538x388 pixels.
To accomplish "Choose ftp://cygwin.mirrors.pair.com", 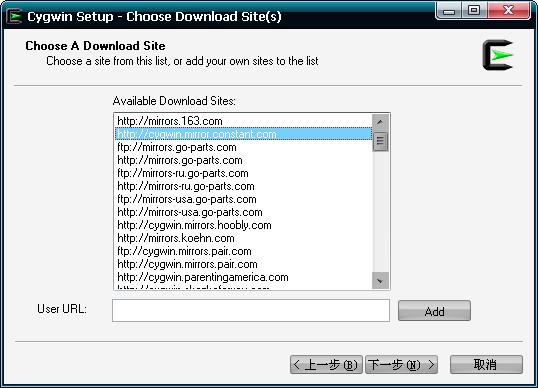I will click(x=243, y=251).
